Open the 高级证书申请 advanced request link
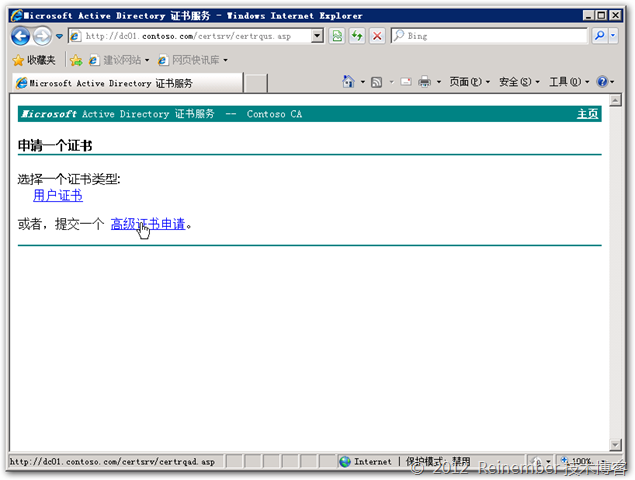Image resolution: width=635 pixels, height=480 pixels. (148, 224)
